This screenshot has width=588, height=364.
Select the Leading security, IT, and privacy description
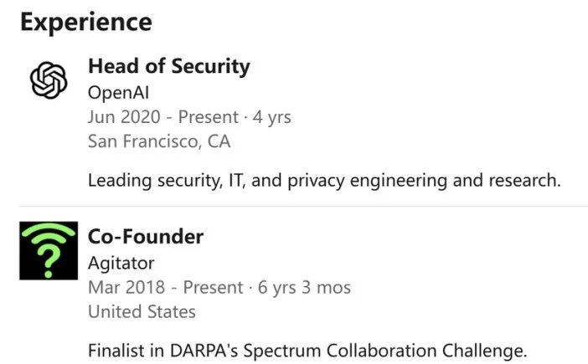[x=323, y=180]
